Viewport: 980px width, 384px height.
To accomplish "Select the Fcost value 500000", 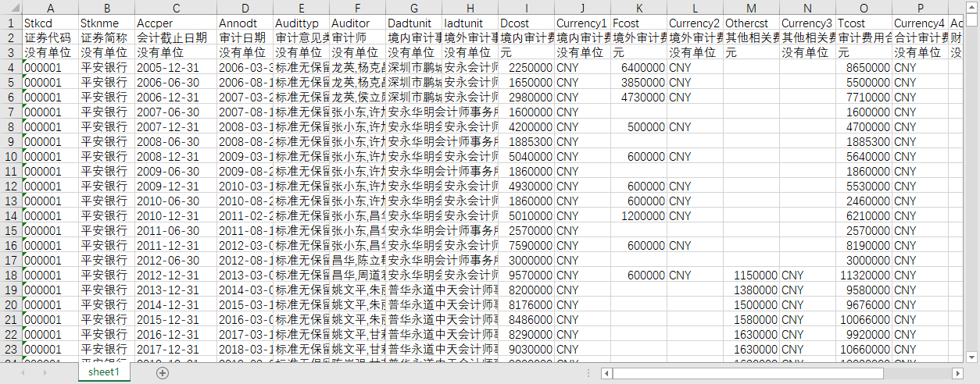I will (638, 126).
